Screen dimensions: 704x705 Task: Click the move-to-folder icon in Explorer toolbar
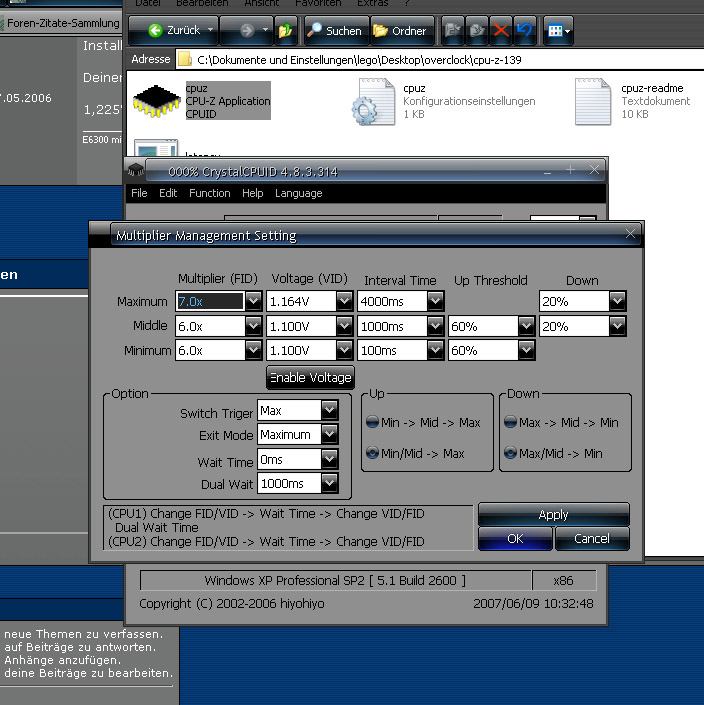453,31
